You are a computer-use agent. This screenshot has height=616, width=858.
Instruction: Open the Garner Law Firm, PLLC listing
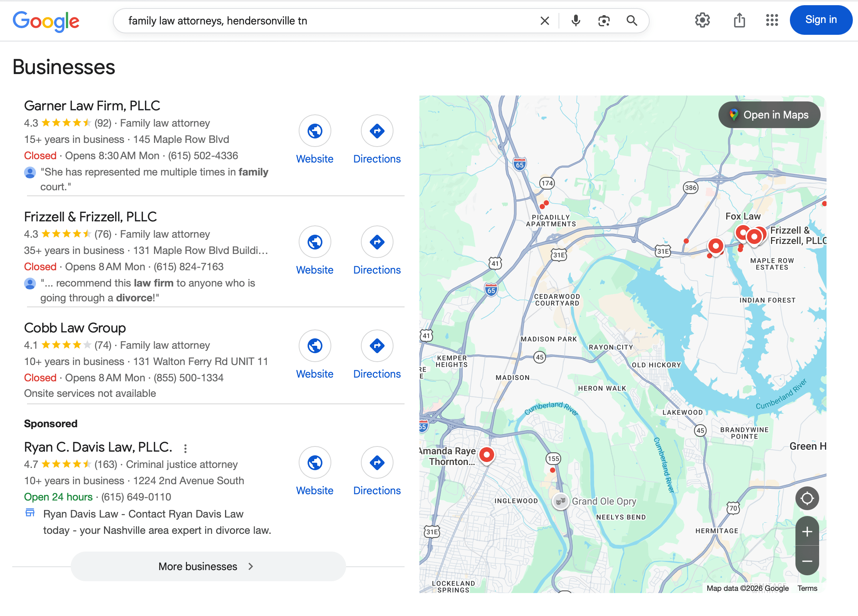[x=92, y=106]
